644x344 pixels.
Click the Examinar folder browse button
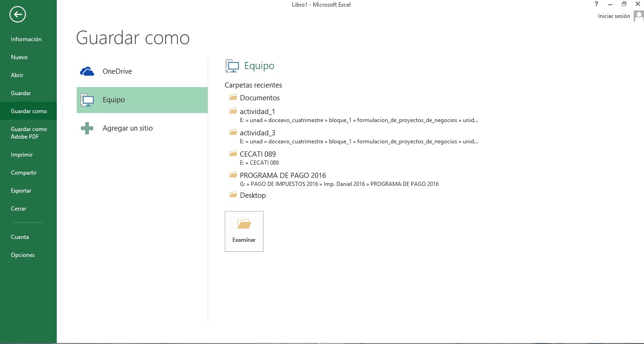point(244,231)
